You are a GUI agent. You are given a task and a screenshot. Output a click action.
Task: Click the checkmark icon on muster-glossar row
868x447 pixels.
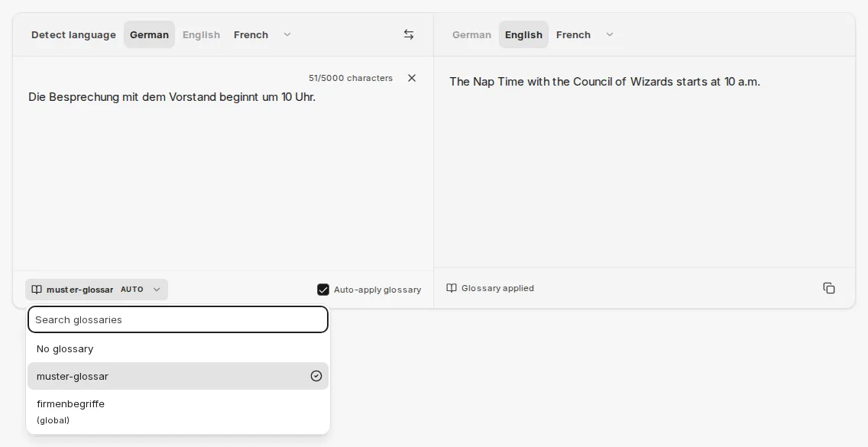(316, 376)
